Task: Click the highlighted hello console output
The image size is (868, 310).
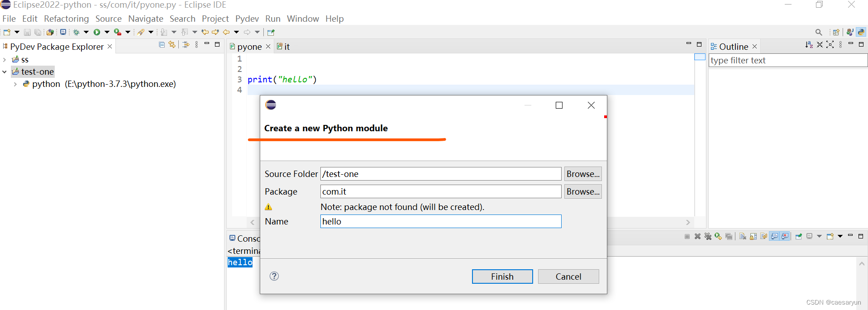Action: 240,262
